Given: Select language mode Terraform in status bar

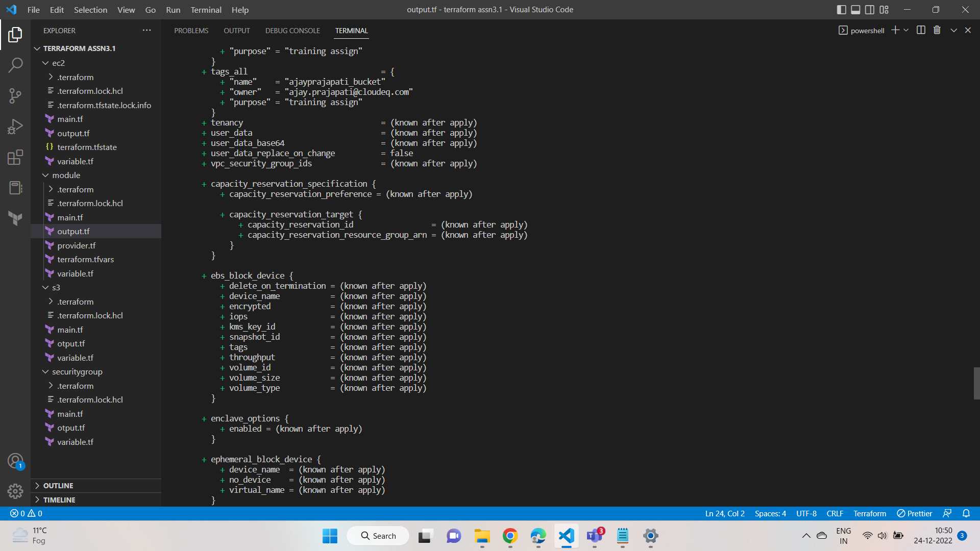Looking at the screenshot, I should pos(870,513).
